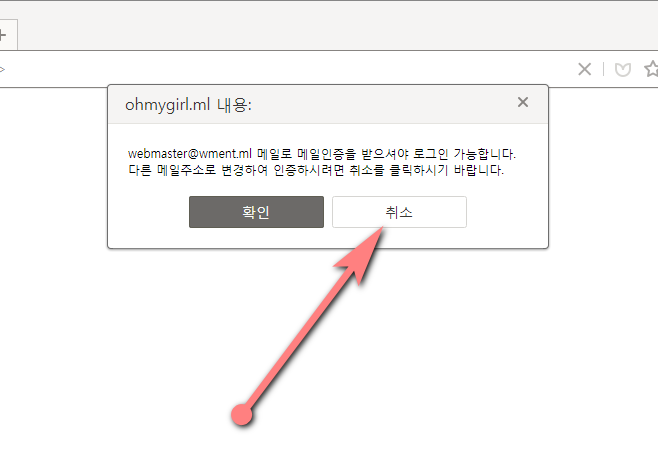This screenshot has width=658, height=463.
Task: Save the page to Pocket
Action: tap(622, 70)
